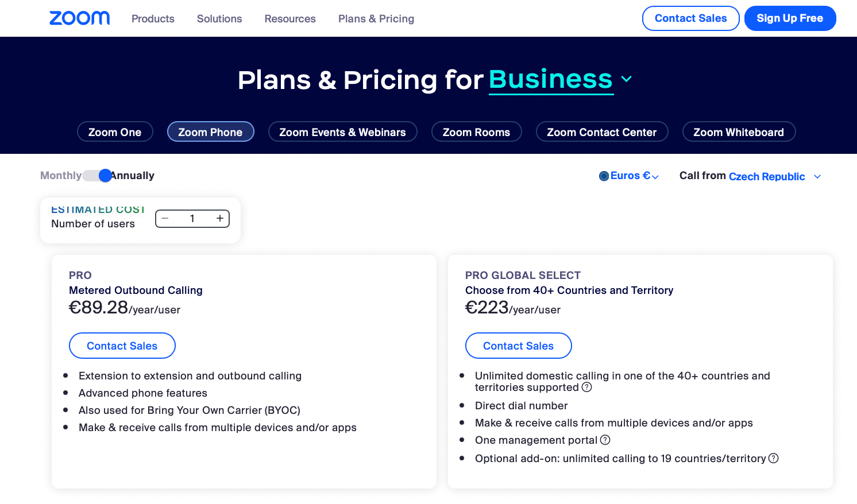Click the number of users input field
This screenshot has height=504, width=857.
(x=192, y=219)
